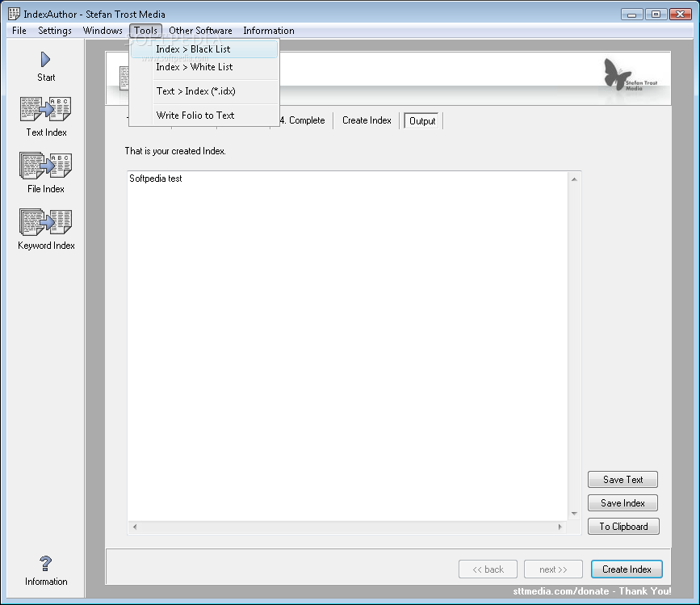Close the open Tools menu

click(145, 31)
